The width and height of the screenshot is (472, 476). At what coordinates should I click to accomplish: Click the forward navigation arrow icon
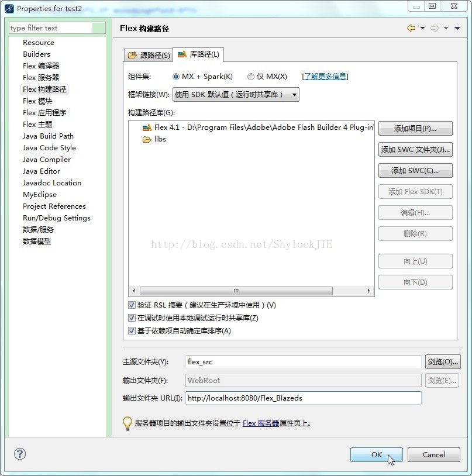[x=435, y=28]
